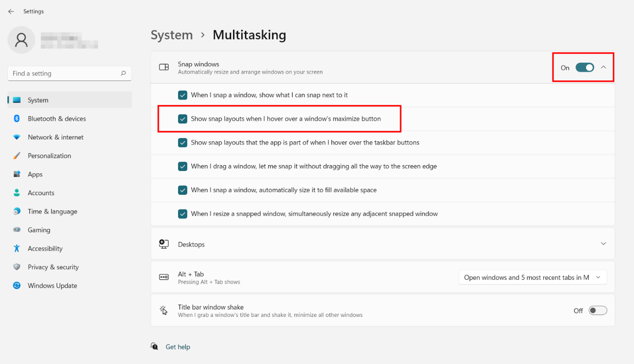Viewport: 634px width, 364px height.
Task: Open Time & language settings
Action: point(70,211)
